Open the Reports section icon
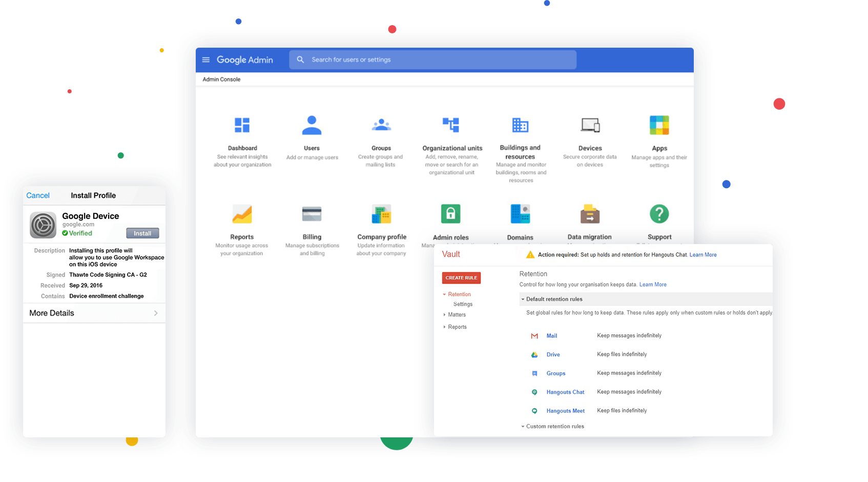868x482 pixels. [242, 214]
